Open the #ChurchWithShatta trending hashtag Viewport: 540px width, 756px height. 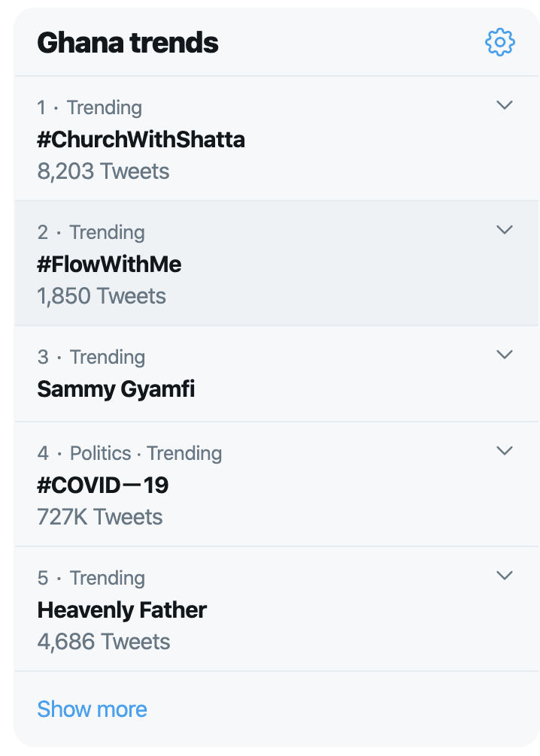point(141,140)
